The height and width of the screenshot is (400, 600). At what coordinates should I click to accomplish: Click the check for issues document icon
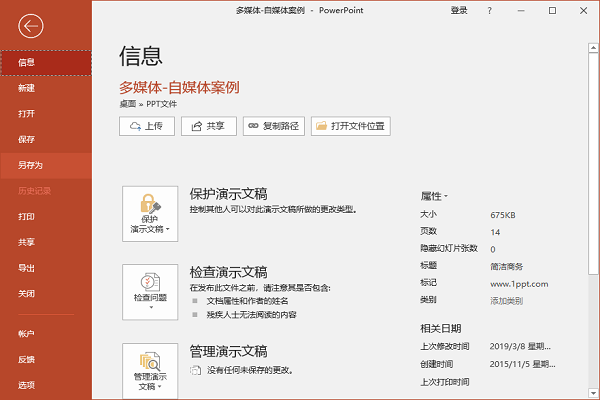(150, 282)
